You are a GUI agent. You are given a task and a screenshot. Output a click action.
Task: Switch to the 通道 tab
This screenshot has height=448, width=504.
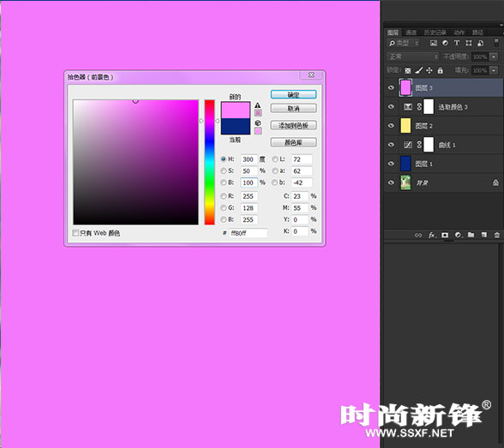411,33
